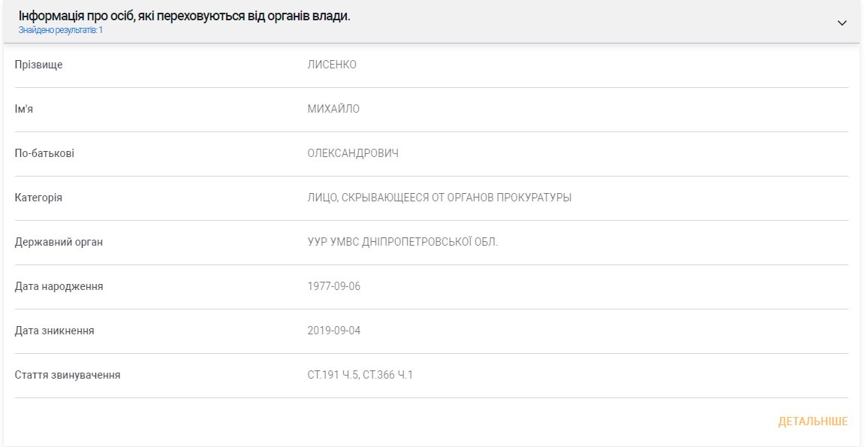Select the disappearance date 2019-09-04
Image resolution: width=868 pixels, height=447 pixels.
pyautogui.click(x=334, y=331)
